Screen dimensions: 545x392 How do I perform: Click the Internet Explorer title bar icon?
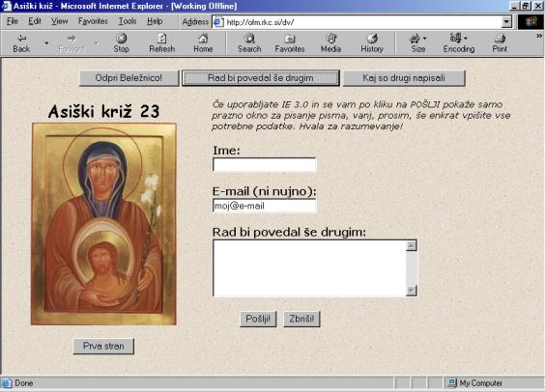[x=6, y=6]
